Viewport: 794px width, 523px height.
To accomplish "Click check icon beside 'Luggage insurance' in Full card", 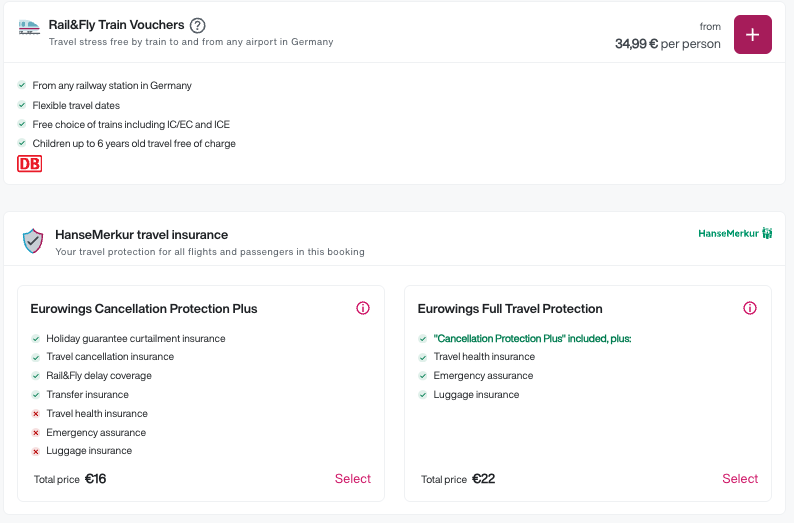I will 423,395.
